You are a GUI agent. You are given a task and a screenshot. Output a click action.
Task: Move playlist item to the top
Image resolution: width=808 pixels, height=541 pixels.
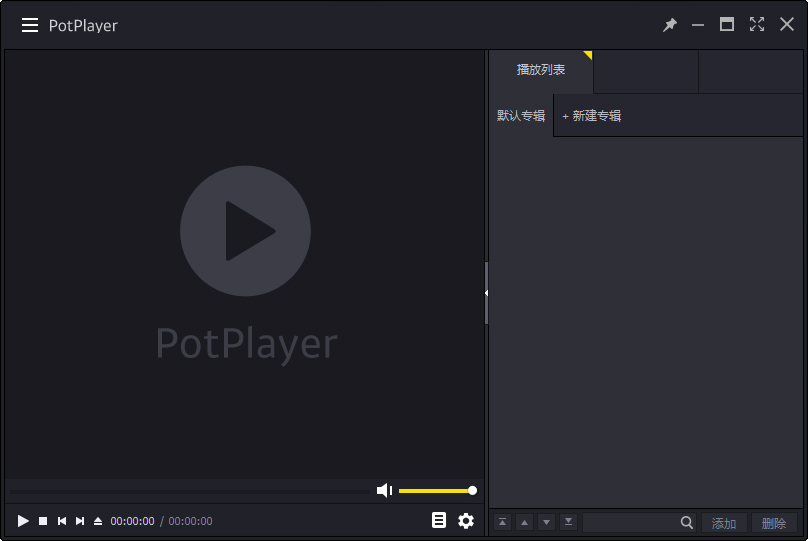coord(502,522)
